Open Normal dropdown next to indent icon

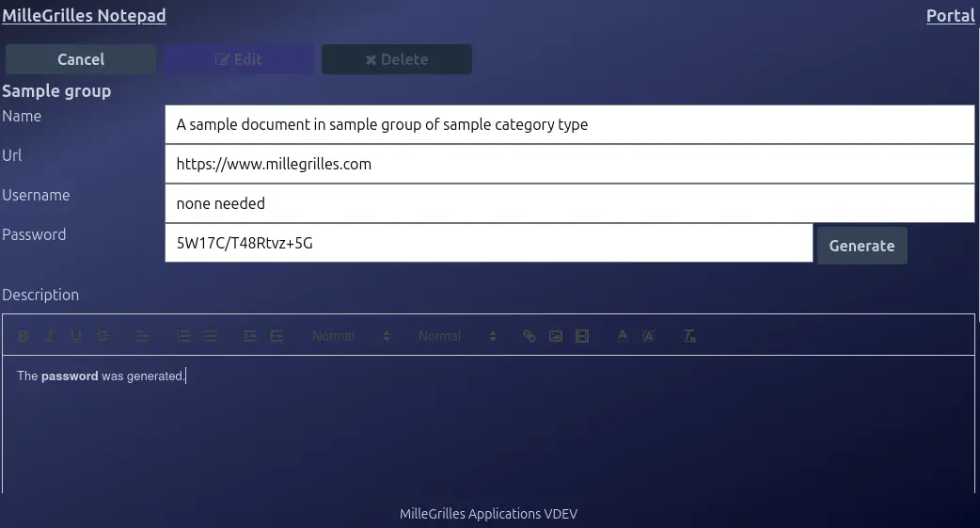coord(351,336)
